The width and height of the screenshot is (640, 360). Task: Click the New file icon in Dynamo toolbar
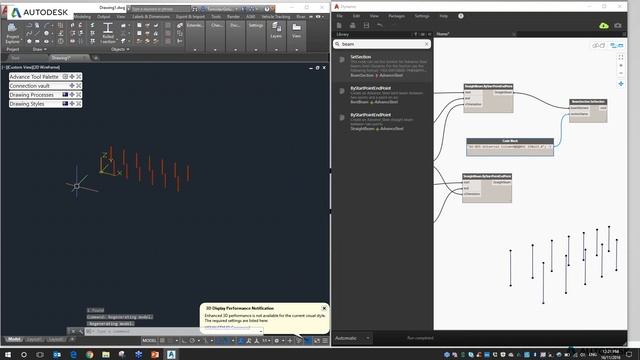point(339,25)
